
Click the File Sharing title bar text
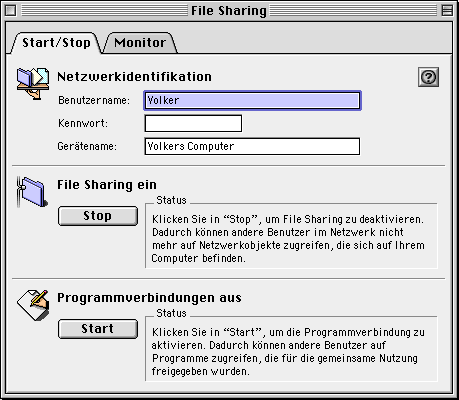(229, 11)
